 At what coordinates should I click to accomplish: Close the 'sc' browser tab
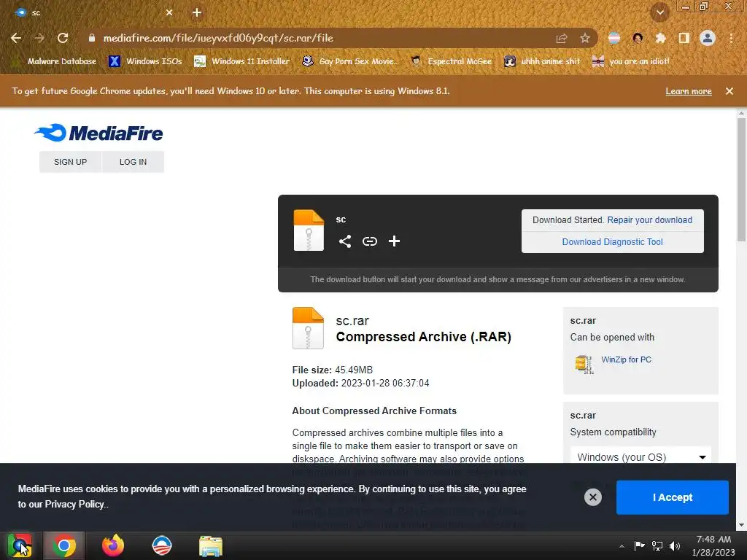(x=169, y=13)
